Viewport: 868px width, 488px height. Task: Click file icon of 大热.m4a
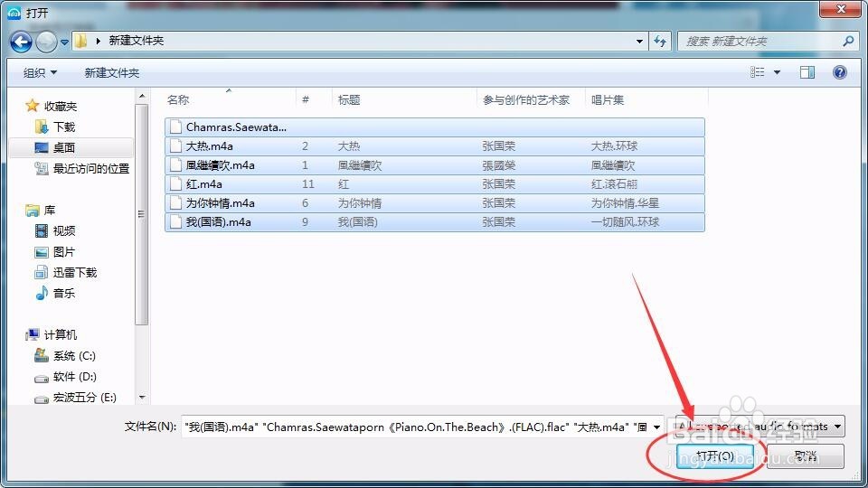click(175, 146)
